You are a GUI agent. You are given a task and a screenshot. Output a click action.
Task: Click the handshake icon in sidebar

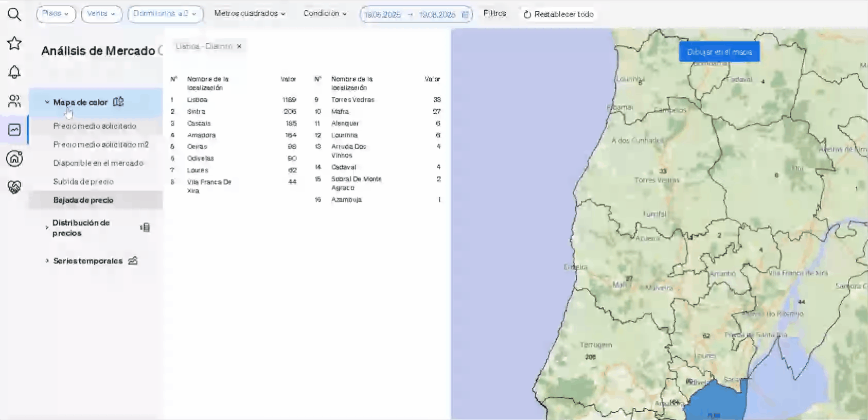pyautogui.click(x=14, y=187)
